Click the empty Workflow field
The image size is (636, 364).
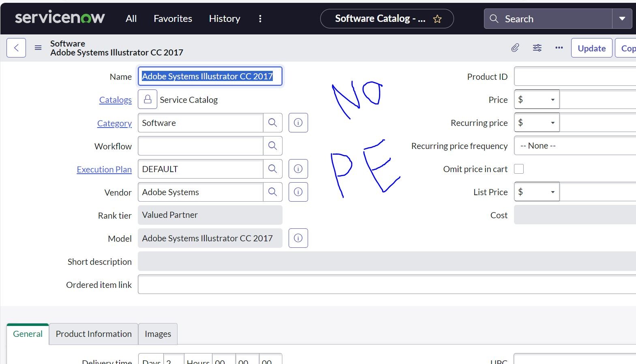point(200,146)
